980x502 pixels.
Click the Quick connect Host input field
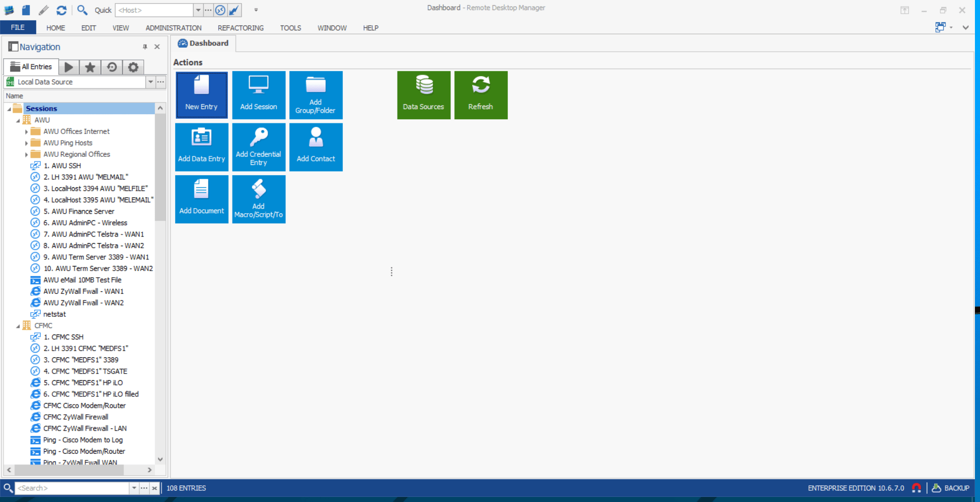(x=155, y=10)
